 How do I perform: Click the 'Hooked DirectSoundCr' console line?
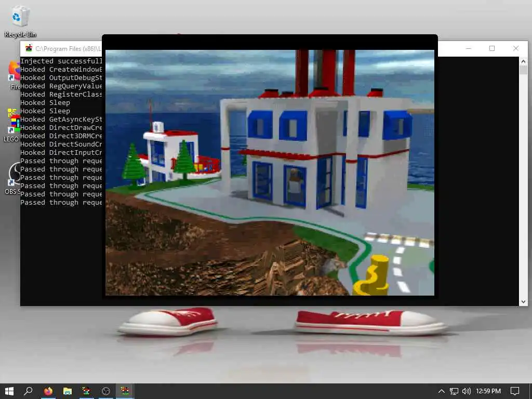coord(61,144)
